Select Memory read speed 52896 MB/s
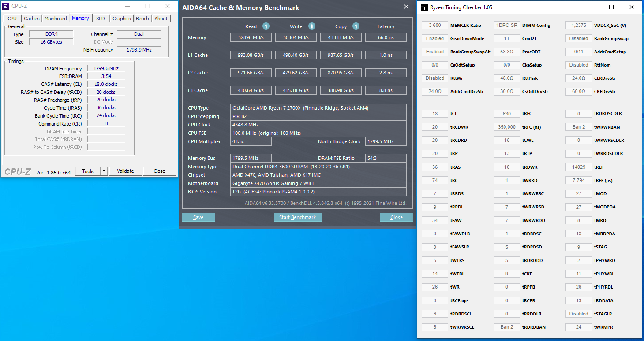The image size is (644, 341). pos(251,37)
